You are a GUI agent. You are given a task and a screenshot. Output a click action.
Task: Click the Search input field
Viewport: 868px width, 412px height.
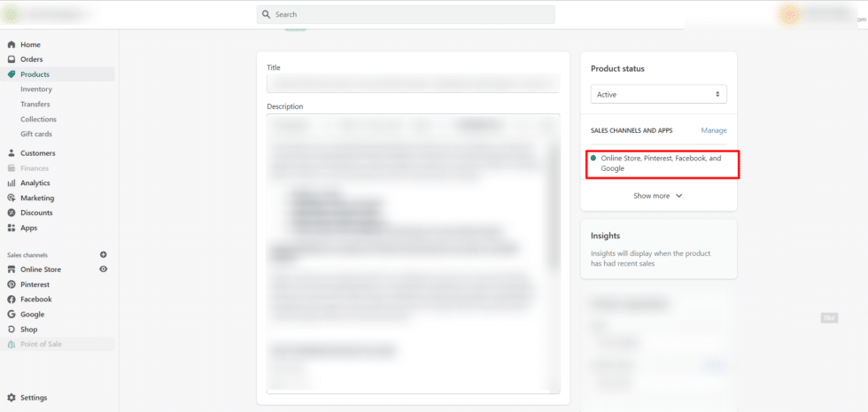[x=406, y=14]
